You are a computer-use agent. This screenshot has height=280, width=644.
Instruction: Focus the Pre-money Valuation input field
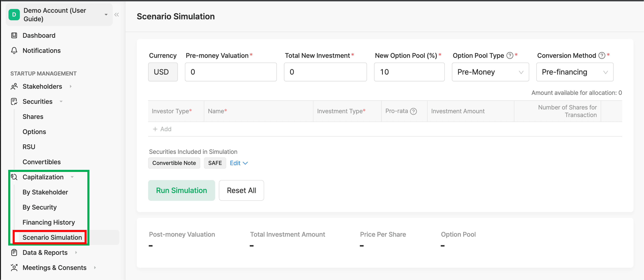231,72
